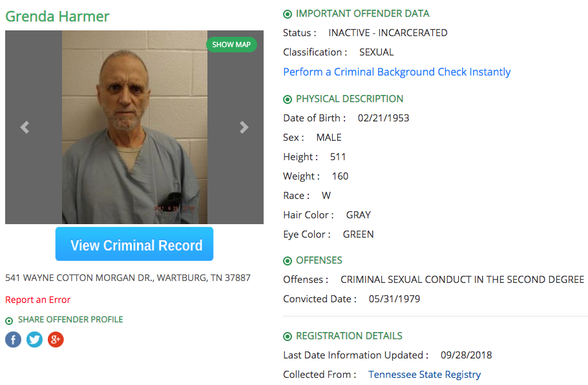Report an Error on this profile

tap(38, 300)
